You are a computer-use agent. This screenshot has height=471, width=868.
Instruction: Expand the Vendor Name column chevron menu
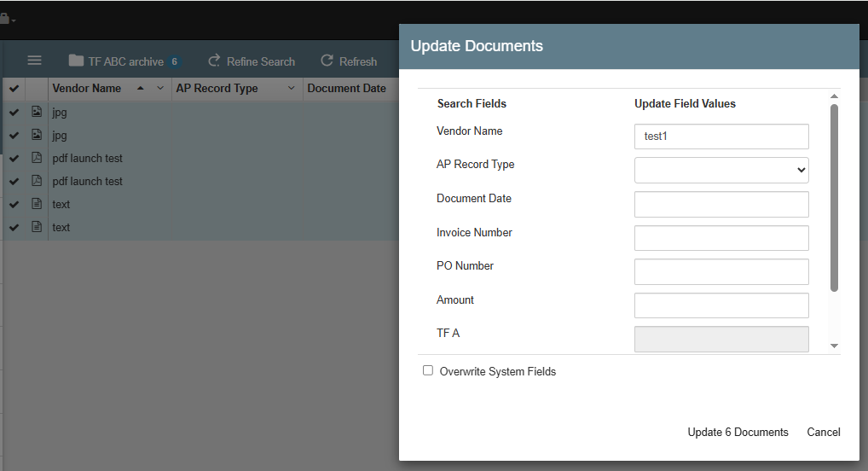tap(160, 89)
